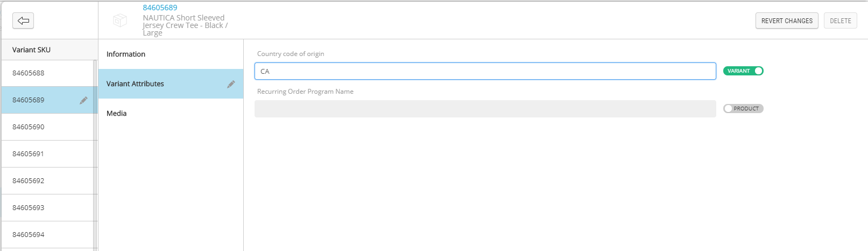Select the Variant Attributes section

(135, 84)
